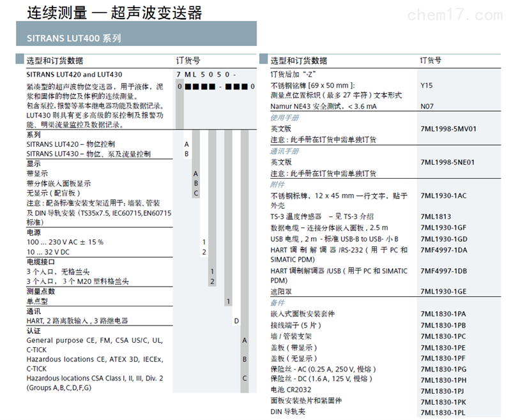Image resolution: width=511 pixels, height=420 pixels.
Task: Click order number 7ML1830-1PG
Action: [443, 370]
